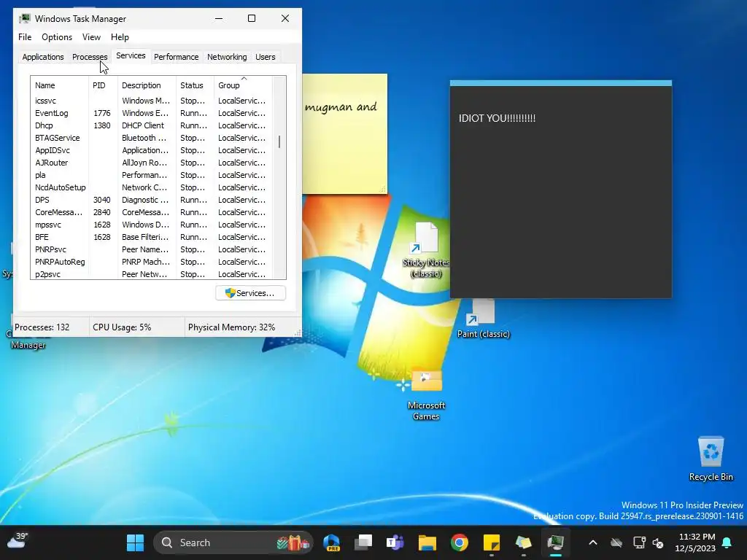Screen dimensions: 747x560
Task: Select the EventLog service row
Action: (152, 113)
